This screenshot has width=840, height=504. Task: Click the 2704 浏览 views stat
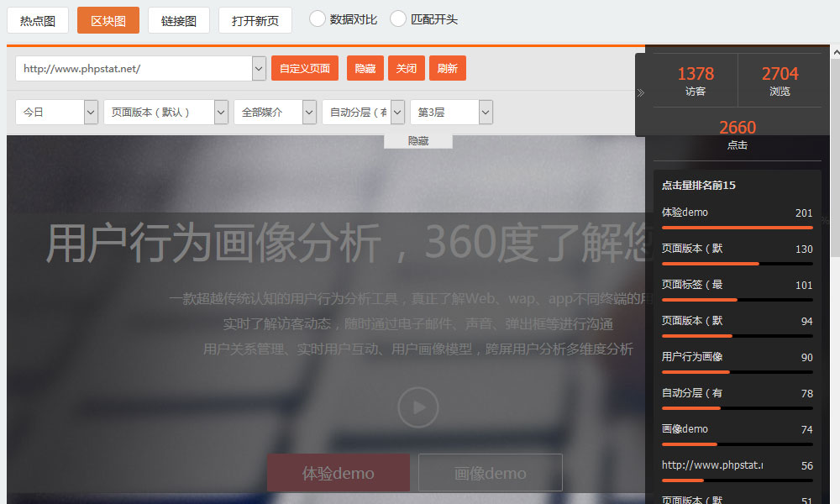click(780, 81)
